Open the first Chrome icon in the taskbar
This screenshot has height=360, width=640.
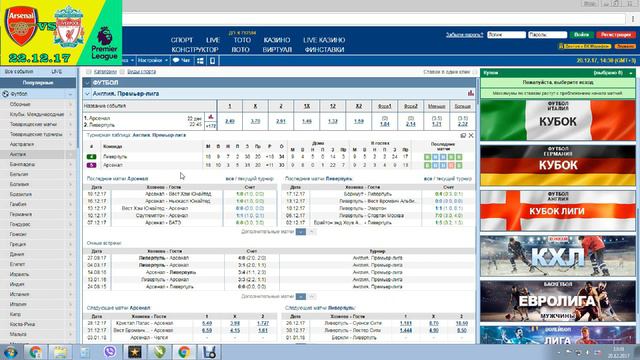pos(35,351)
